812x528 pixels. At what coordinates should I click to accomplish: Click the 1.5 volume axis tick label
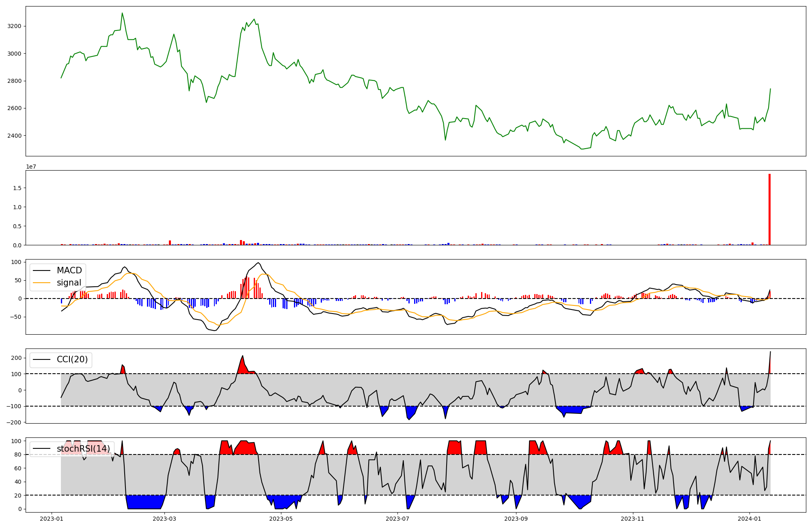(17, 188)
